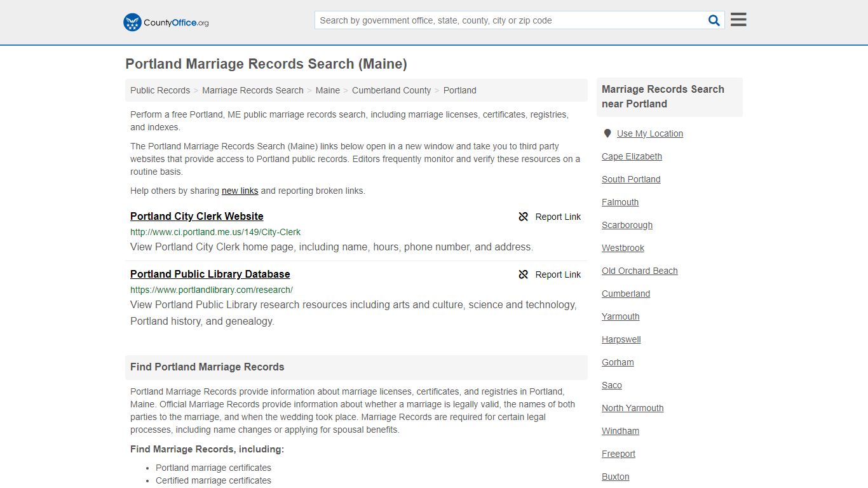Click 'Find Marriage Records, including:' text
The image size is (868, 488).
click(x=207, y=449)
